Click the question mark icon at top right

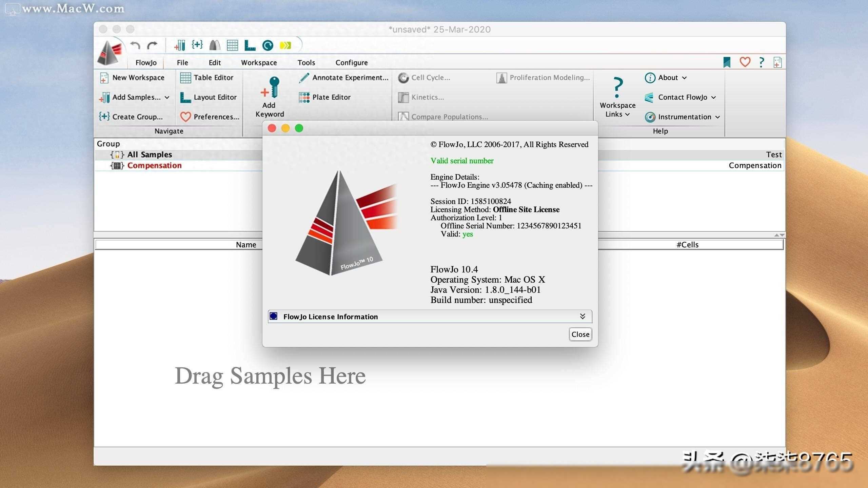pos(762,62)
